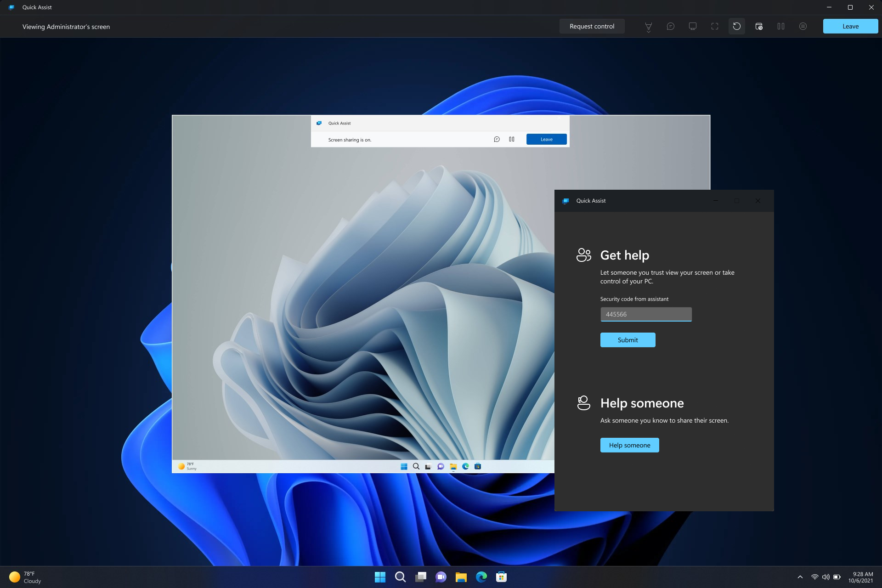Viewport: 882px width, 588px height.
Task: Click the Request control button
Action: tap(592, 26)
